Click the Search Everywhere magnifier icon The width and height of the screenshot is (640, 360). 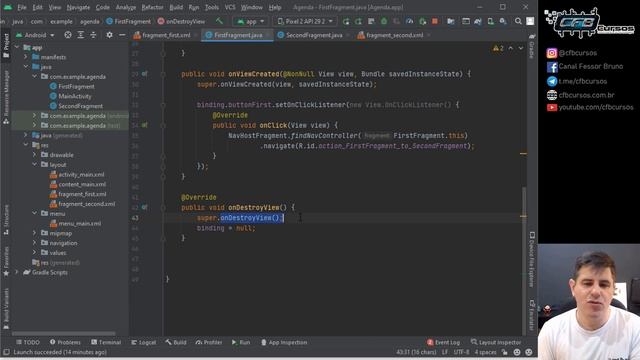(x=518, y=21)
